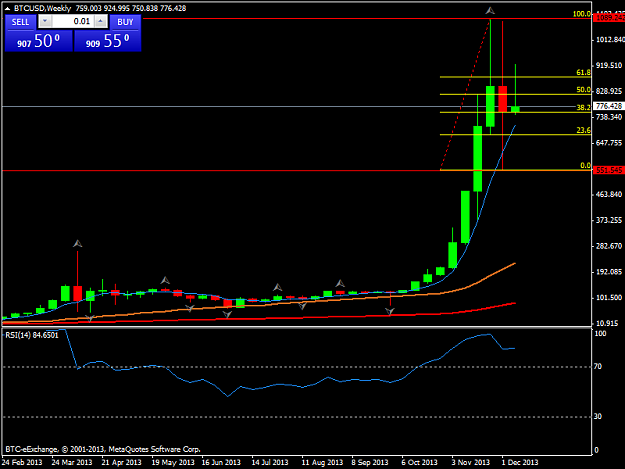Viewport: 625px width, 469px height.
Task: Click the 1 Dec 2013 date label
Action: coord(520,462)
